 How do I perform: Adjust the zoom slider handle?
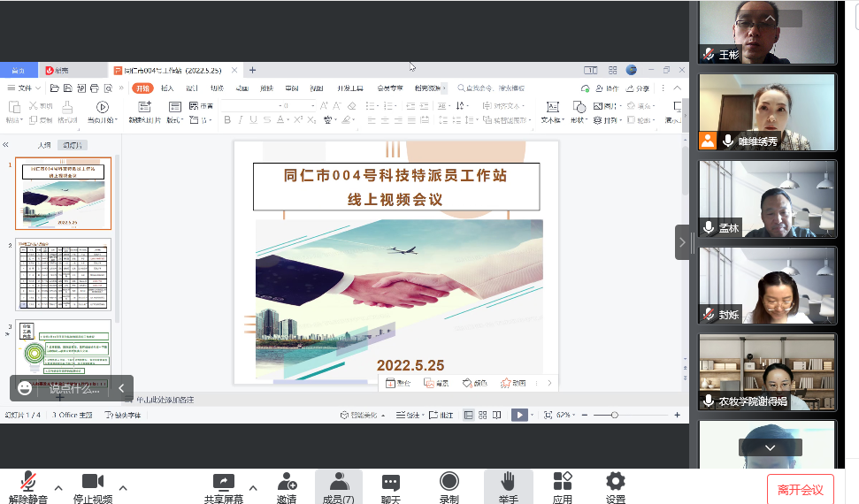615,416
